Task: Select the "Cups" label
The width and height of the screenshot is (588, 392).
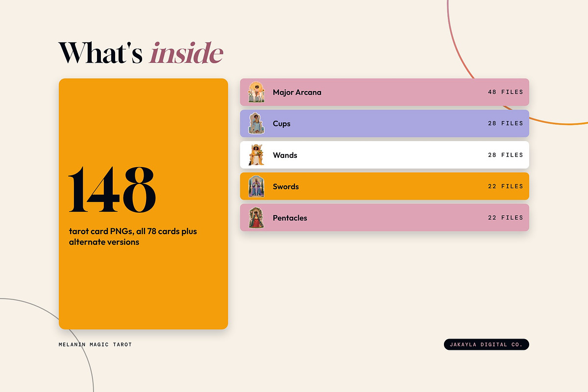Action: coord(282,124)
